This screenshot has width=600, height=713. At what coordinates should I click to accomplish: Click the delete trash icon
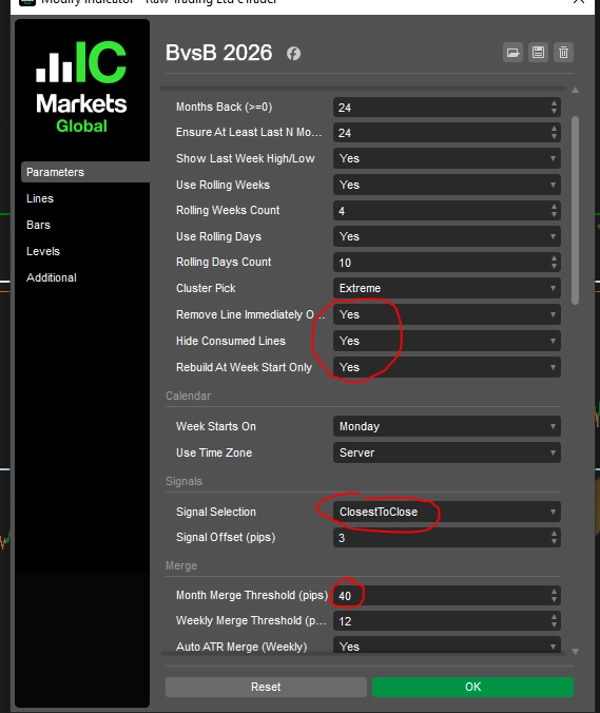tap(563, 53)
